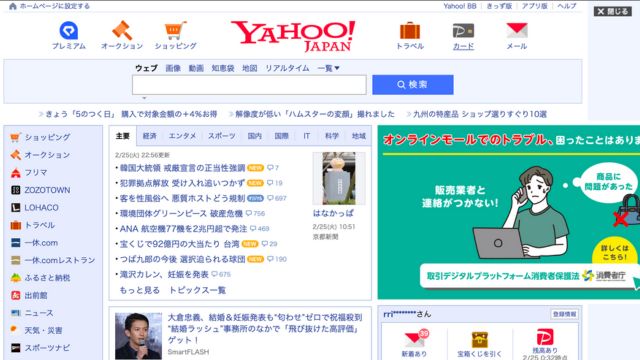The width and height of the screenshot is (640, 360).
Task: Expand the 一覧 search category dropdown
Action: (x=329, y=68)
